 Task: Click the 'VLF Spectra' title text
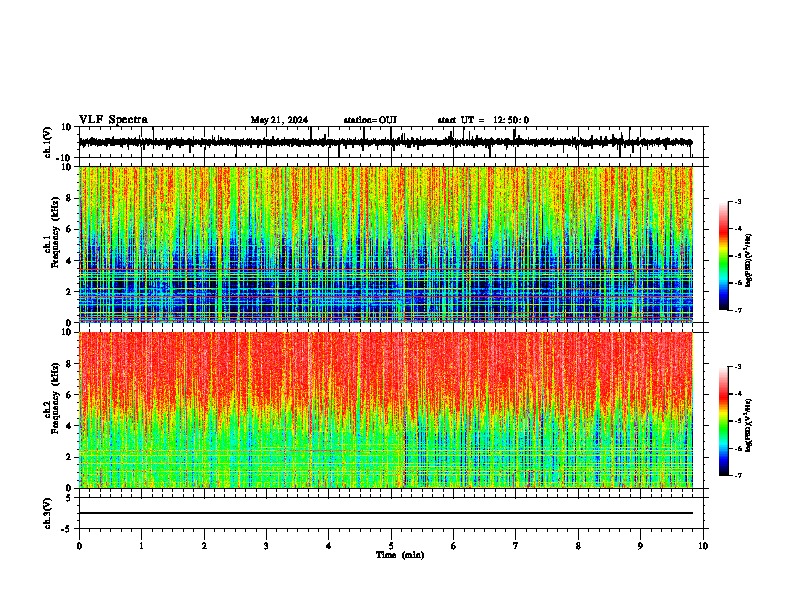[113, 120]
